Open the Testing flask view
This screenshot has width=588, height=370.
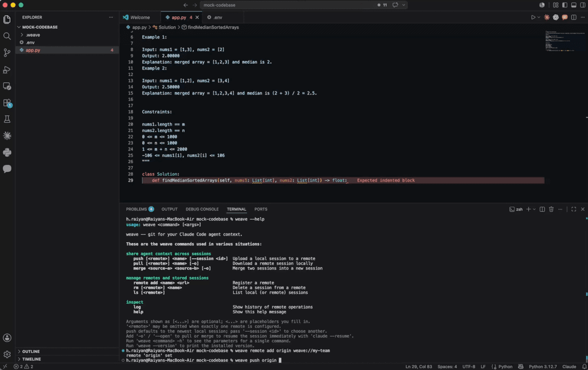coord(7,119)
